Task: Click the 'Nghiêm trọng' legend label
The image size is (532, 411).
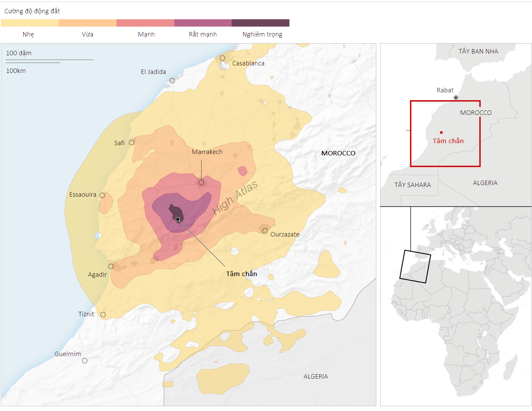Action: [262, 34]
